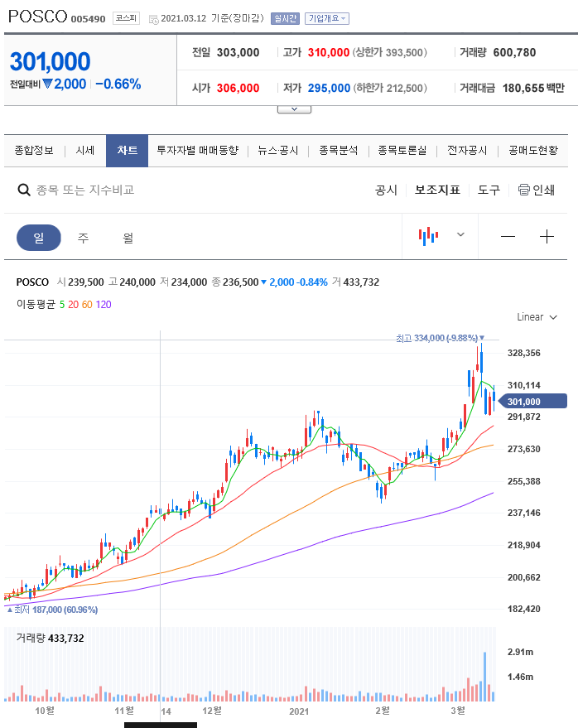Image resolution: width=578 pixels, height=728 pixels.
Task: Open the 보조지표 indicators menu
Action: 437,190
